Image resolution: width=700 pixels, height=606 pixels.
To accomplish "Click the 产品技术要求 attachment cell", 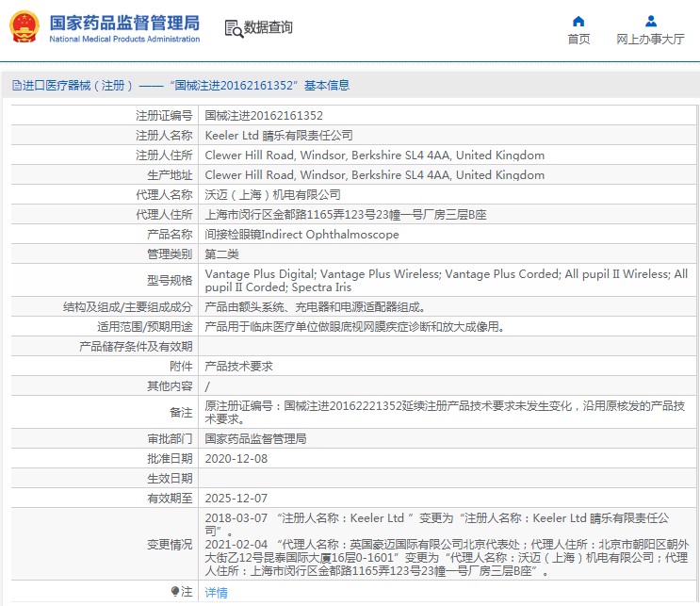I will 238,367.
